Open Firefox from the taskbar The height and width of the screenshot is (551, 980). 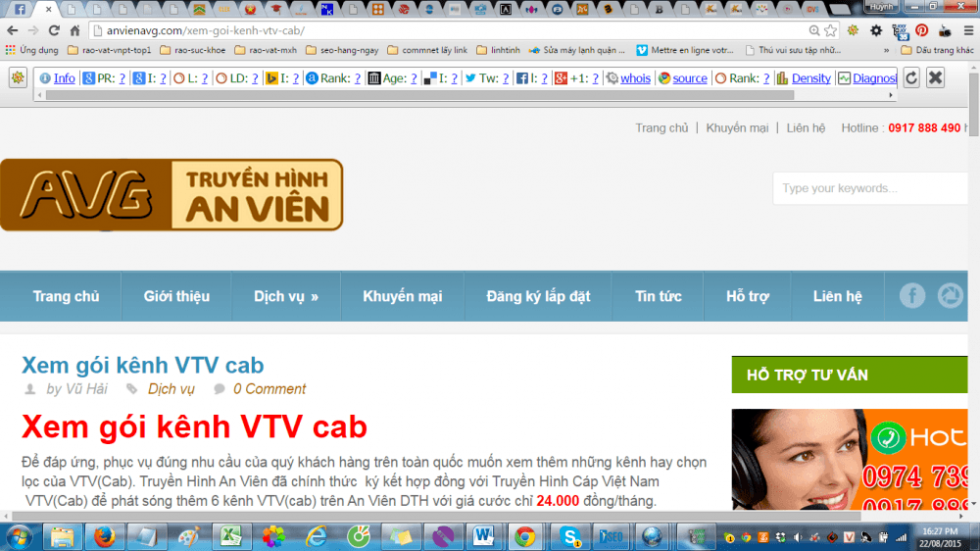(x=104, y=537)
